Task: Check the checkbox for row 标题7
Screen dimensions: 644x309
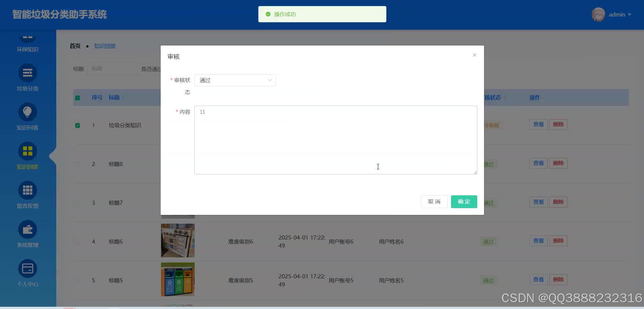Action: [77, 203]
